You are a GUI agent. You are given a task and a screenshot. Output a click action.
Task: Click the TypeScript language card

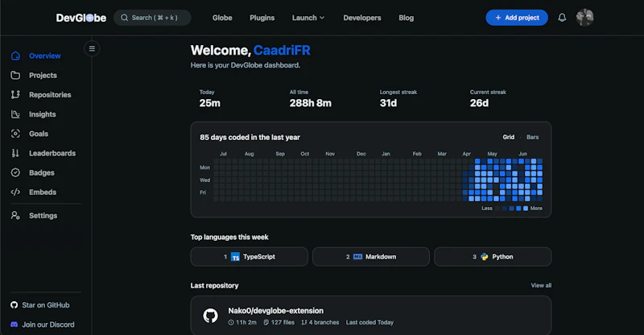[250, 257]
